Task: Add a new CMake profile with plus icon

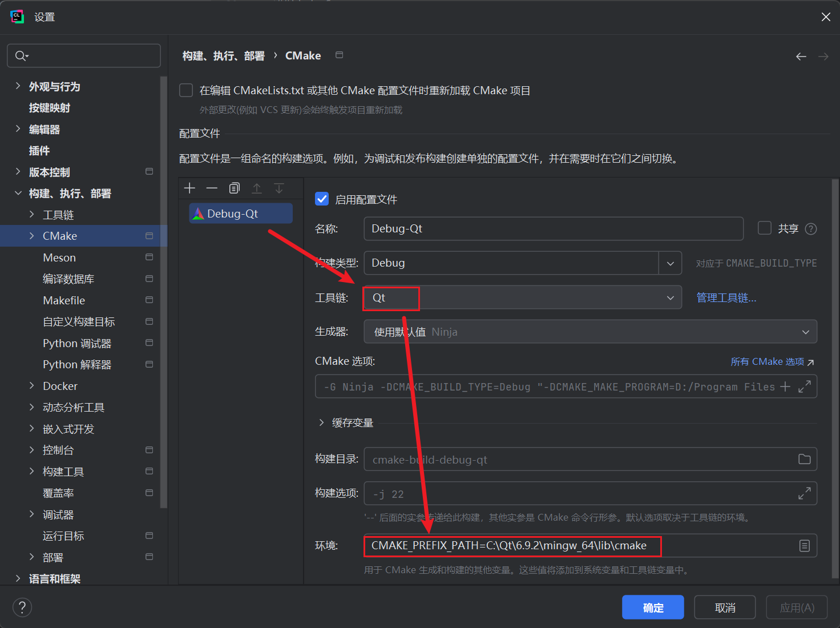Action: (x=190, y=188)
